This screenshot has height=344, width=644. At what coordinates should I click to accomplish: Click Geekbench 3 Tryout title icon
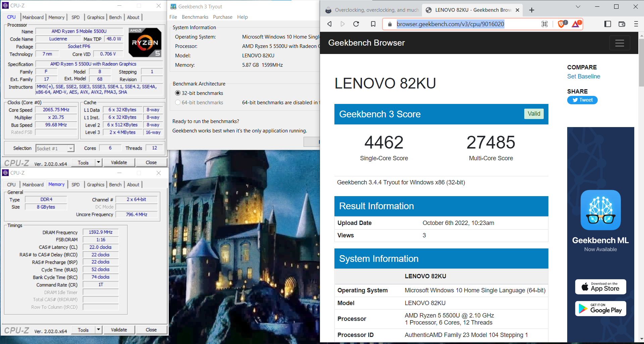point(173,6)
